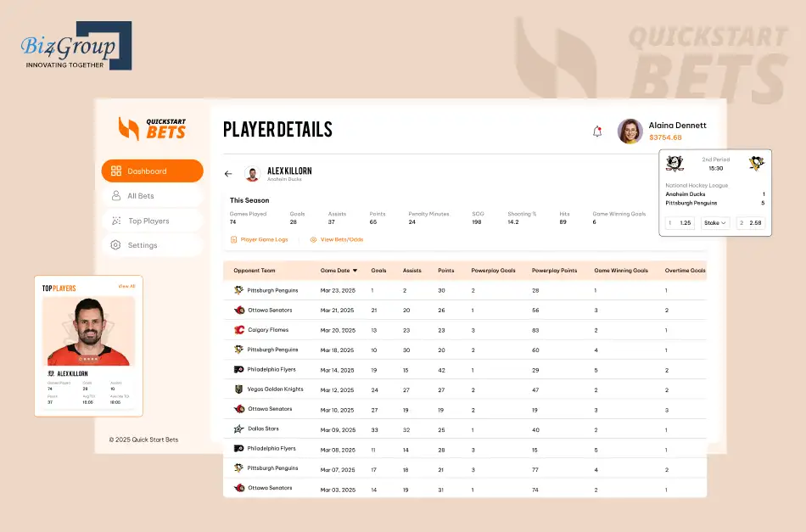
Task: Click Alex Killorn's headshot photo
Action: click(251, 172)
